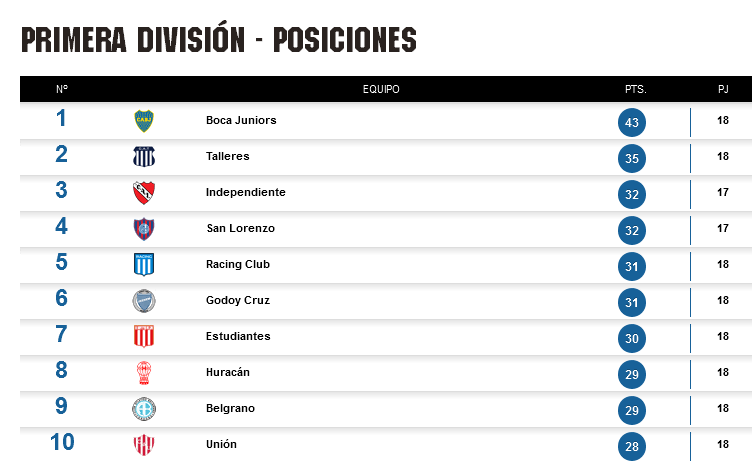752x461 pixels.
Task: Click Unión's 28 points badge
Action: pyautogui.click(x=632, y=446)
